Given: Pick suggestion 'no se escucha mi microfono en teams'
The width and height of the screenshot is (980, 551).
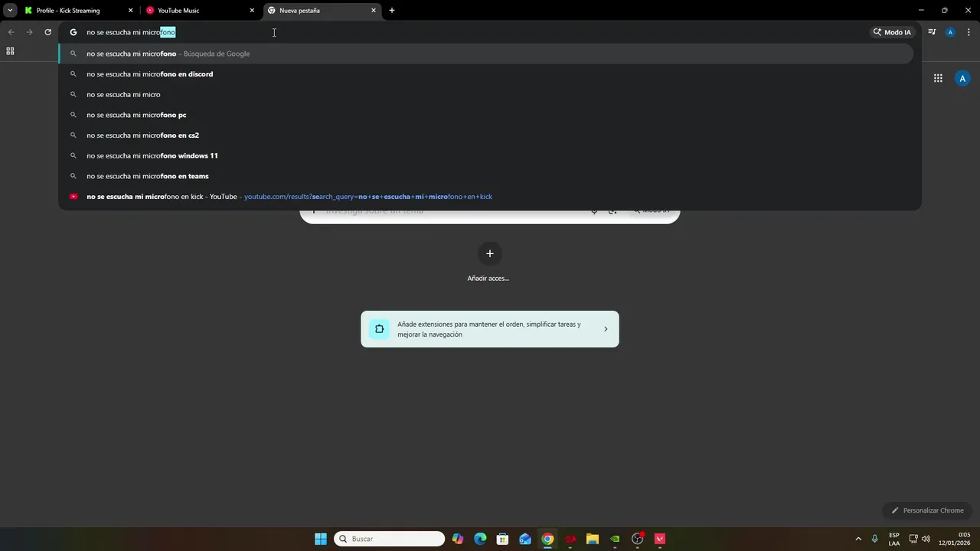Looking at the screenshot, I should point(486,176).
